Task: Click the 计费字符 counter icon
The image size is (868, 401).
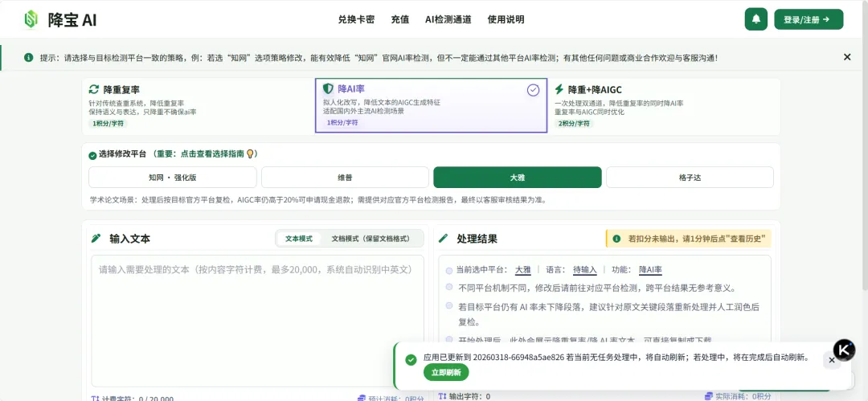Action: (x=95, y=399)
